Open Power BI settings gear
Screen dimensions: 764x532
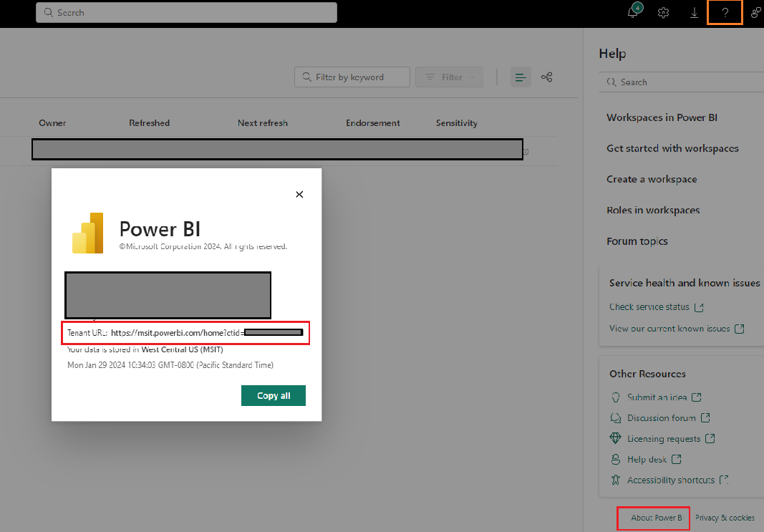tap(663, 12)
